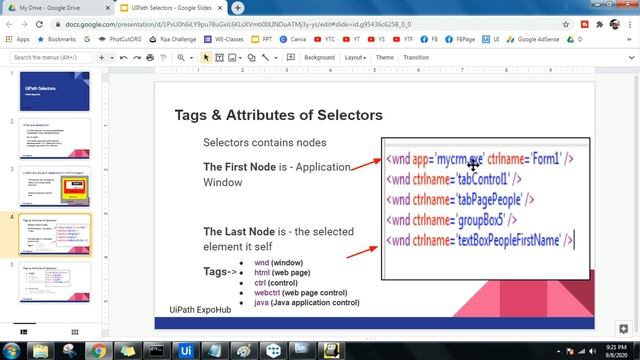Viewport: 640px width, 360px height.
Task: Open the PhotCutORG bookmark
Action: pyautogui.click(x=120, y=39)
